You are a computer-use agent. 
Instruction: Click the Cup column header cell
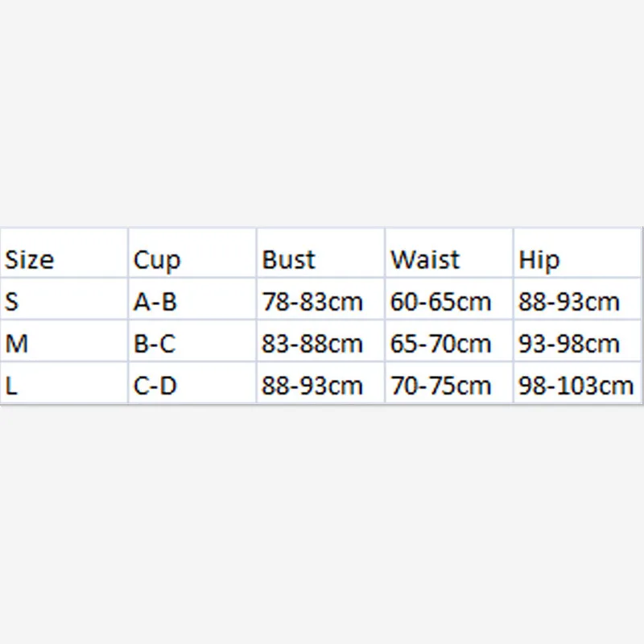192,253
